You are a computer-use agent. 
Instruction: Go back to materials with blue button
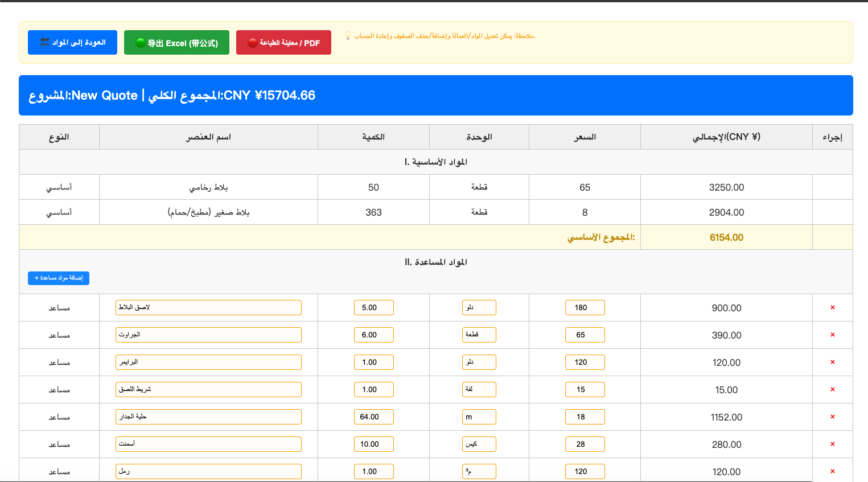coord(72,43)
